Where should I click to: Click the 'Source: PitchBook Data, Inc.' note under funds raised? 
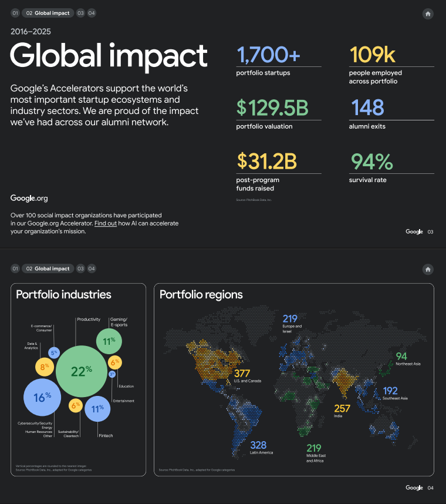[x=254, y=200]
